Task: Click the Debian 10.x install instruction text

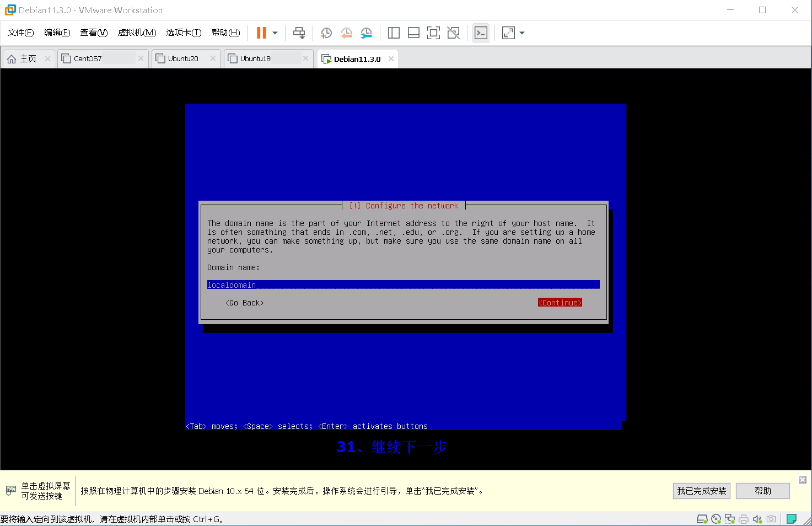Action: (x=282, y=491)
